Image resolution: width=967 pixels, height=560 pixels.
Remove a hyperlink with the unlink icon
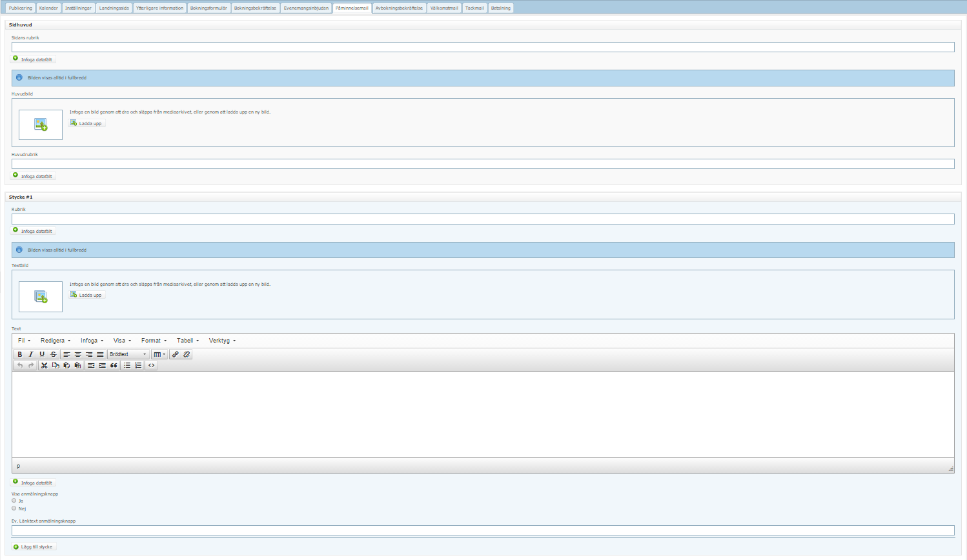187,354
